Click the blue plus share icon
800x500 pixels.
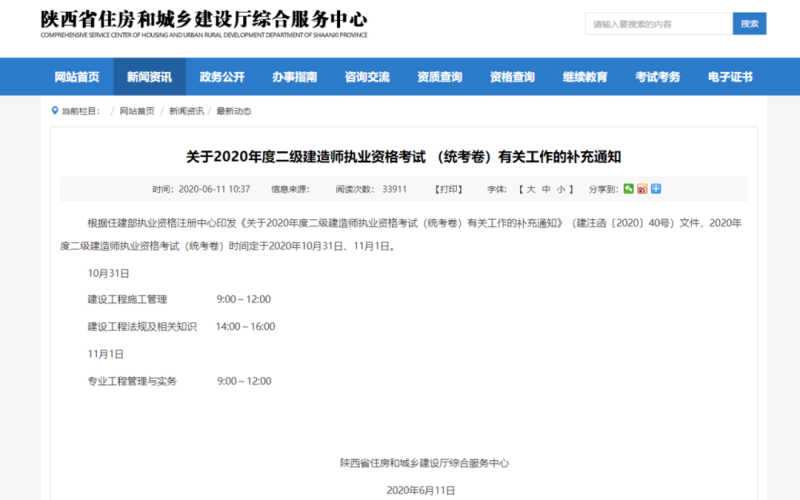coord(656,188)
